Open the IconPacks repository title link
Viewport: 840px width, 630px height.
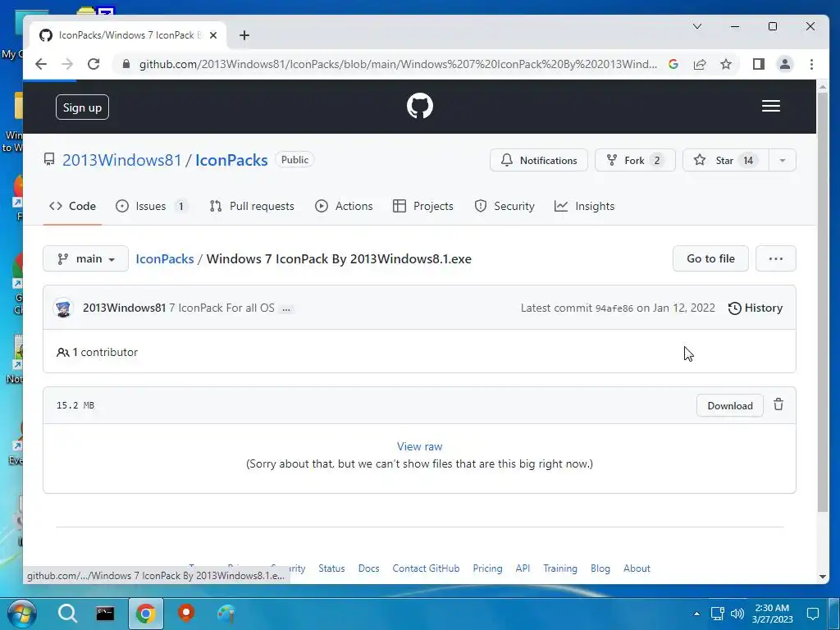[x=231, y=160]
